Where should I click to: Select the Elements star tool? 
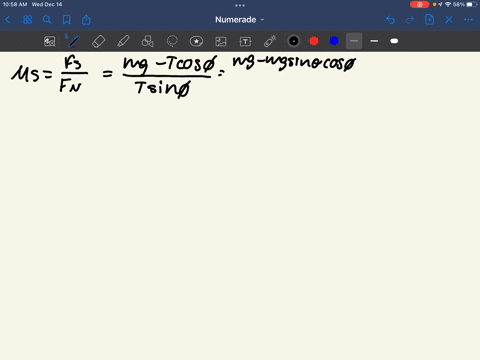pyautogui.click(x=196, y=41)
